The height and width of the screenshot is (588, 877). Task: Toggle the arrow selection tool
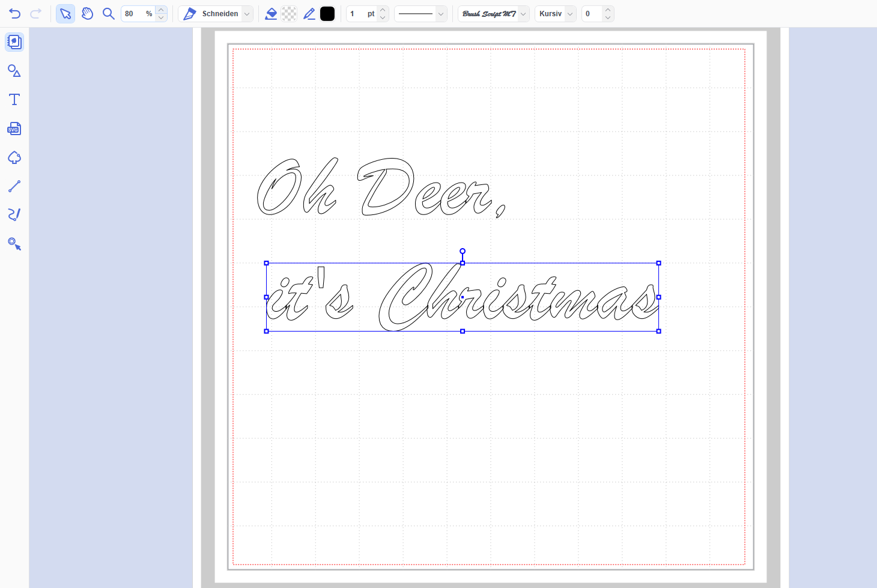click(x=65, y=14)
